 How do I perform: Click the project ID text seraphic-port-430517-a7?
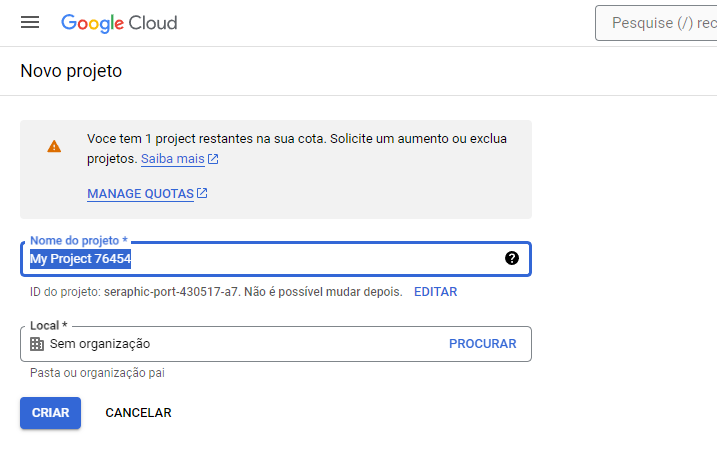coord(171,292)
